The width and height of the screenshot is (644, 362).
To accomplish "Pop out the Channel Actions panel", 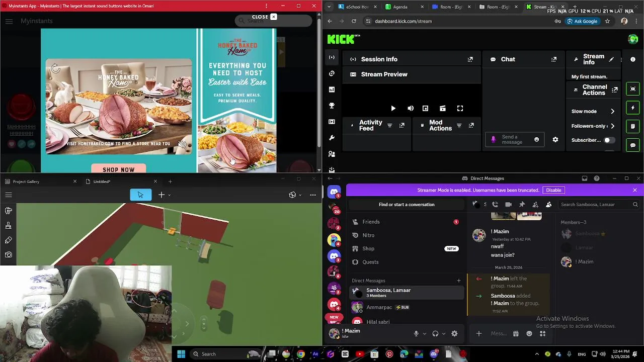I will coord(615,90).
